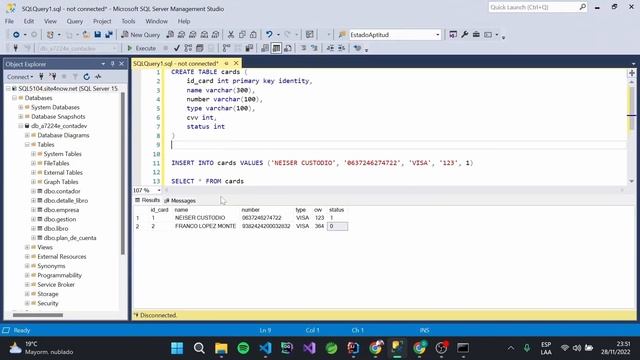Click Find in Files icon beside search box

[x=342, y=35]
